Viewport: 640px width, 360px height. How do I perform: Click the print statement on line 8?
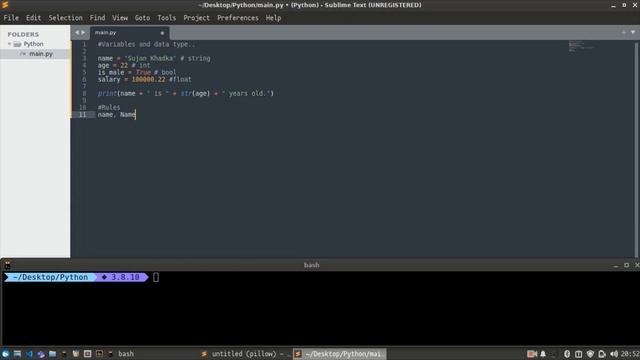coord(186,93)
